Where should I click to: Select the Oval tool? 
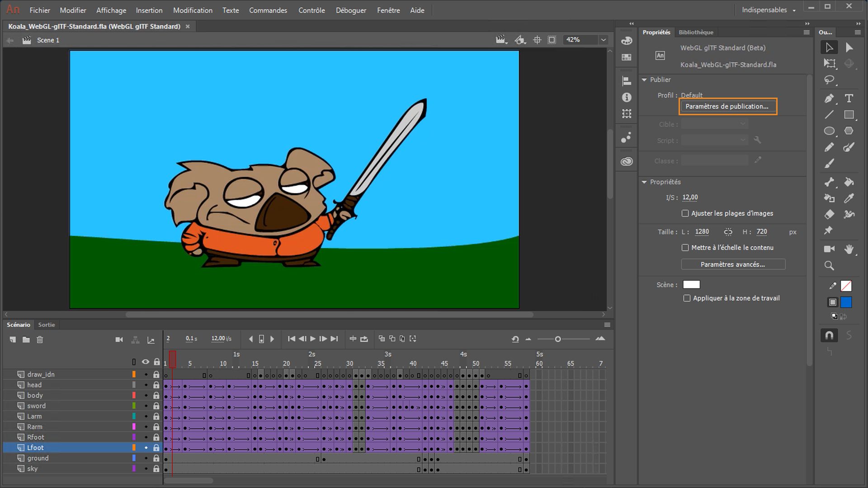[x=829, y=131]
